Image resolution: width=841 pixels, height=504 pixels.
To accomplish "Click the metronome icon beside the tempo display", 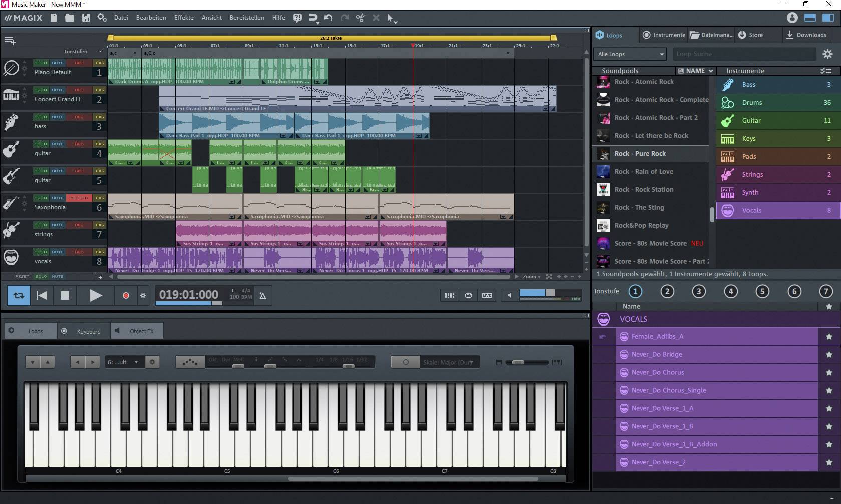I will (x=262, y=295).
